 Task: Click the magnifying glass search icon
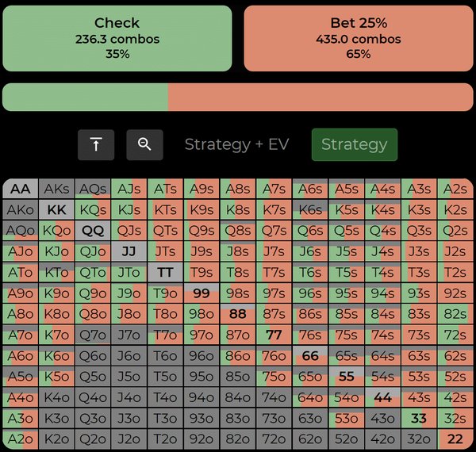tap(144, 145)
